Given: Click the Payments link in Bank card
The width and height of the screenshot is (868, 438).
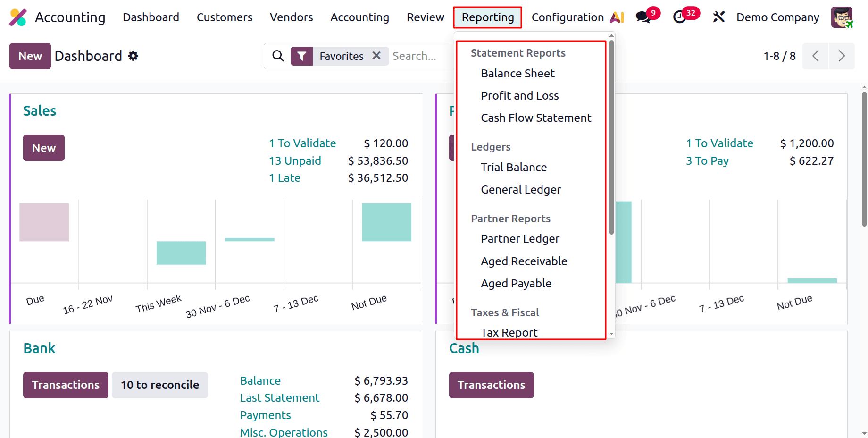Looking at the screenshot, I should 265,415.
